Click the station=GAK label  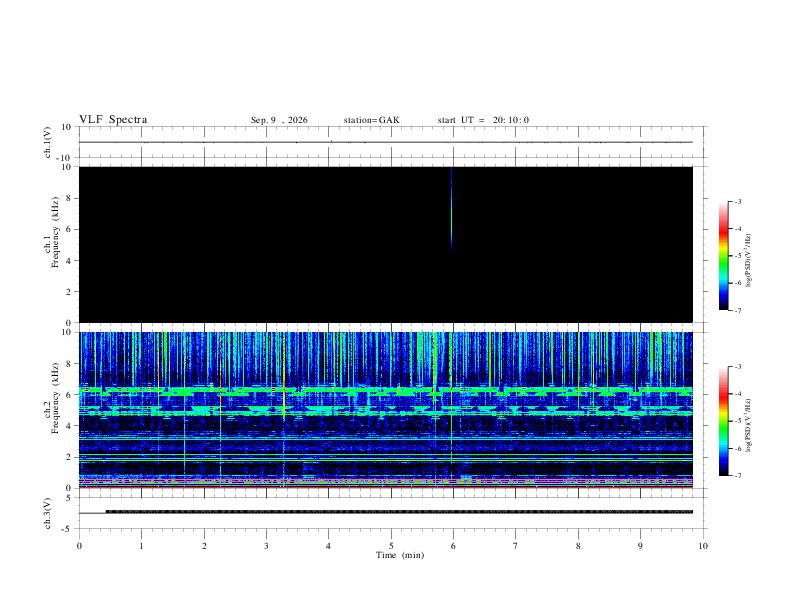coord(371,120)
